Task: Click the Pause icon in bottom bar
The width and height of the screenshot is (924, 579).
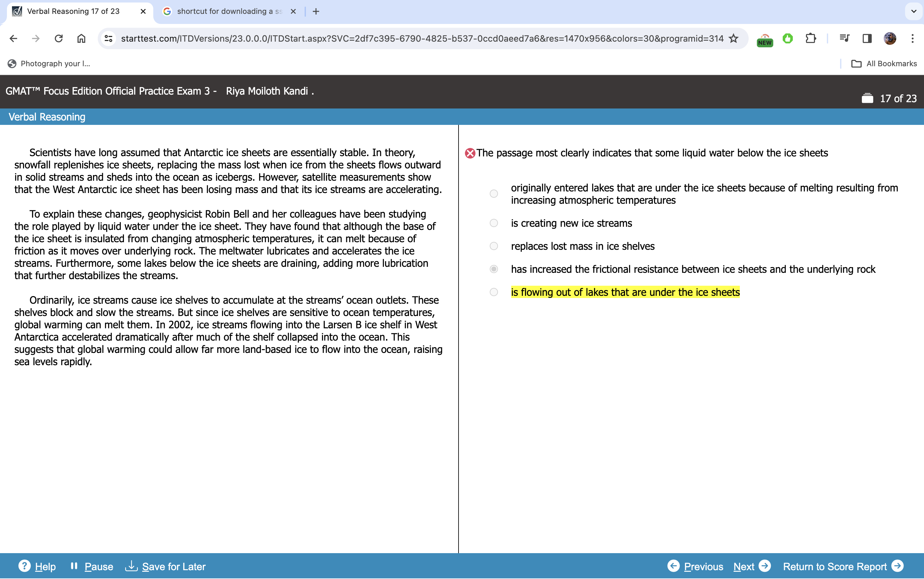Action: point(74,566)
